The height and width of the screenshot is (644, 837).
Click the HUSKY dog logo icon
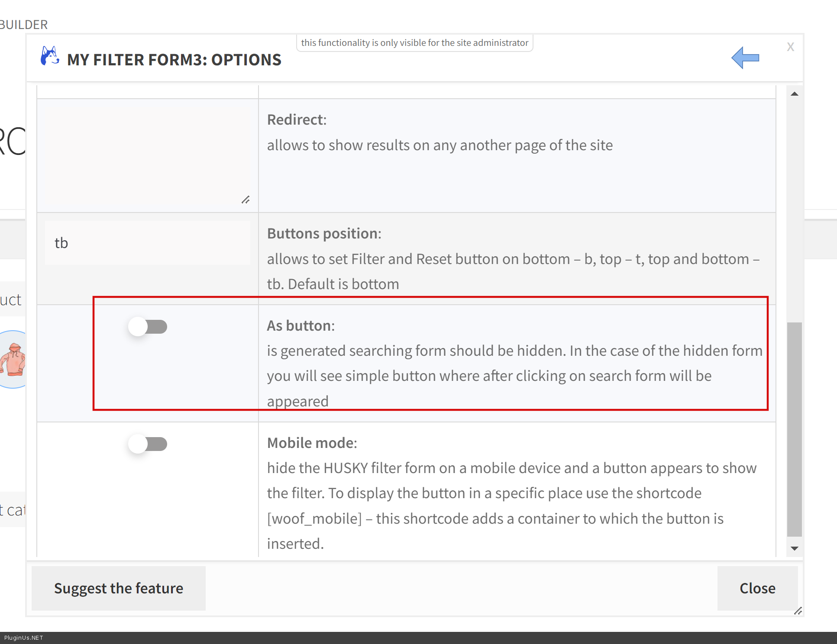(x=50, y=56)
